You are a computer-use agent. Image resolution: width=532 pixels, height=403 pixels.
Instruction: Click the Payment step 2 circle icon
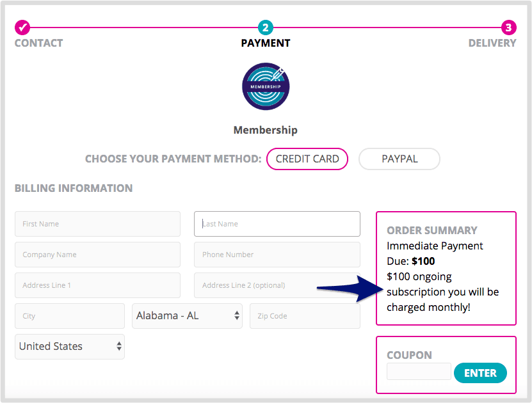coord(266,28)
